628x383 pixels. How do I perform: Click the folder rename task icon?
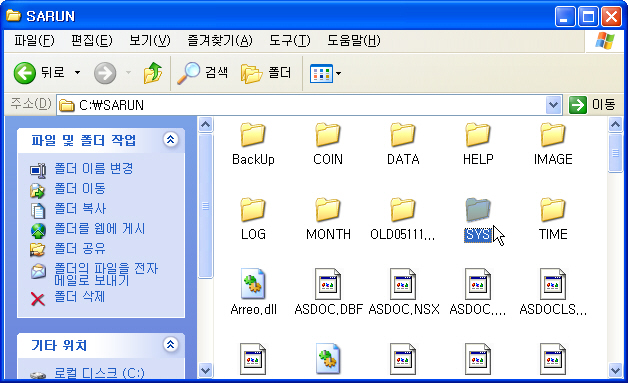[x=38, y=170]
